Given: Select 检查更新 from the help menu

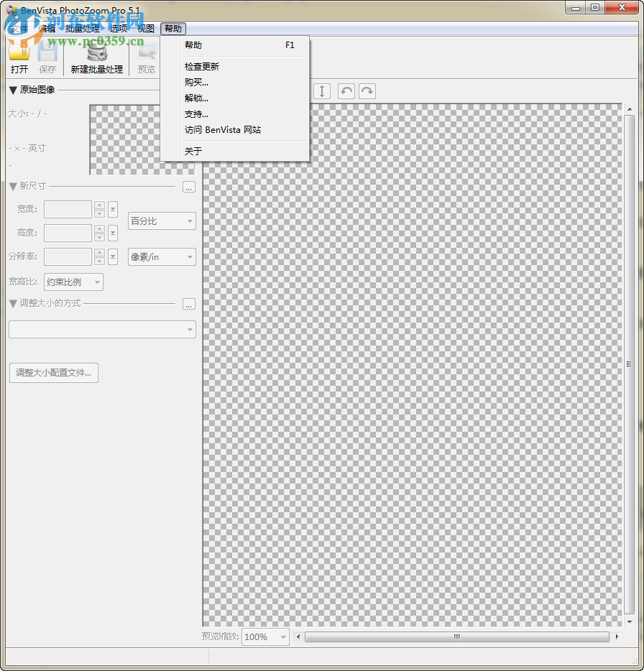Looking at the screenshot, I should 201,65.
